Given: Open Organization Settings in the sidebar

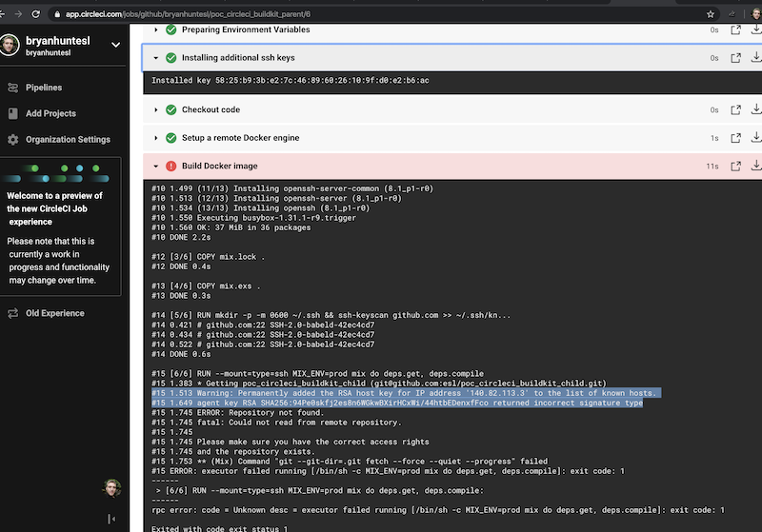Looking at the screenshot, I should [68, 139].
